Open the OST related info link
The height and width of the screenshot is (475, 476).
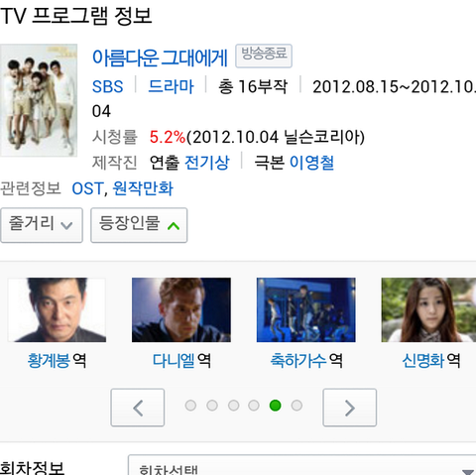[x=87, y=188]
